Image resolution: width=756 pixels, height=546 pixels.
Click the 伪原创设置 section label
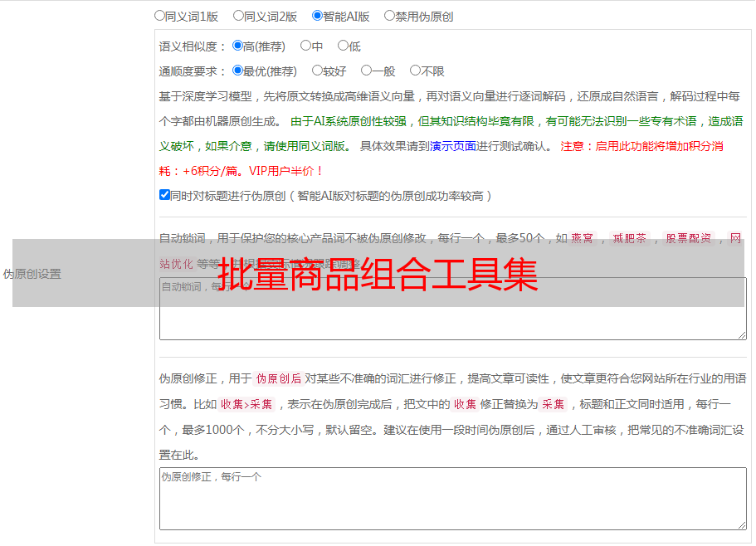click(x=32, y=274)
